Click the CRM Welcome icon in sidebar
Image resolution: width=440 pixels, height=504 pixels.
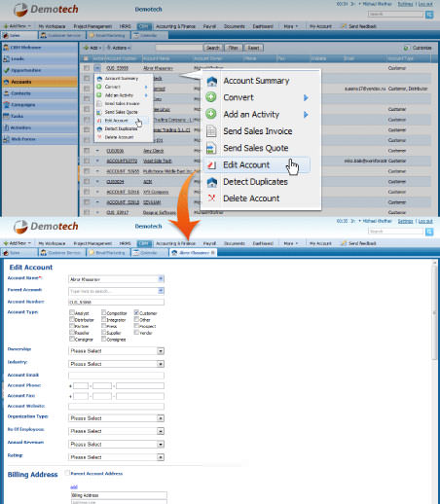click(x=6, y=48)
